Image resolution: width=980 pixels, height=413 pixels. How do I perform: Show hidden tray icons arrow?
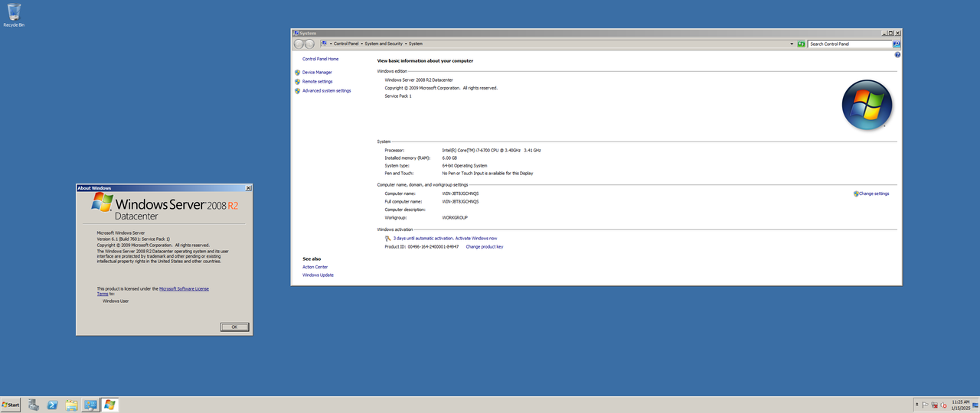917,405
